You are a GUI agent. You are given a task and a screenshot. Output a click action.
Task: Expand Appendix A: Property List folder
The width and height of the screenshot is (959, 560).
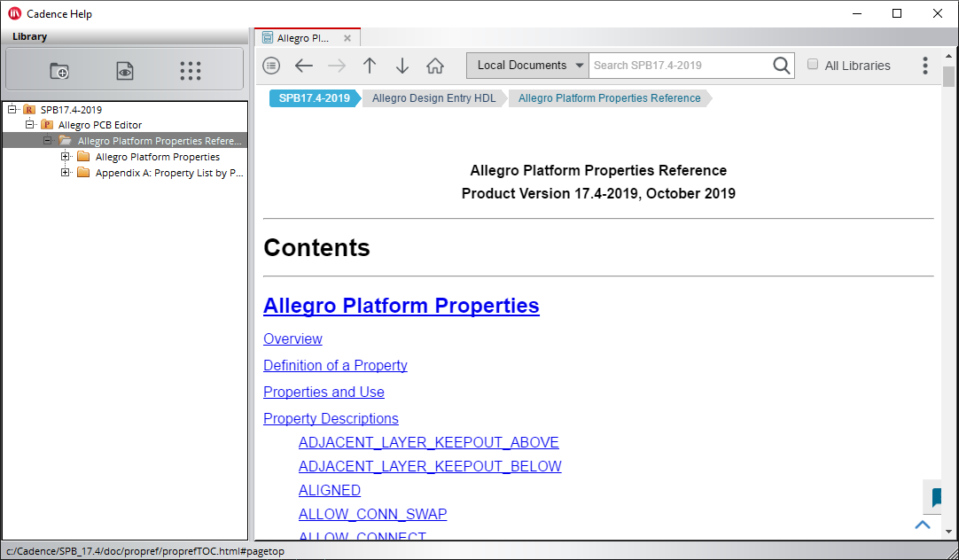[x=66, y=173]
